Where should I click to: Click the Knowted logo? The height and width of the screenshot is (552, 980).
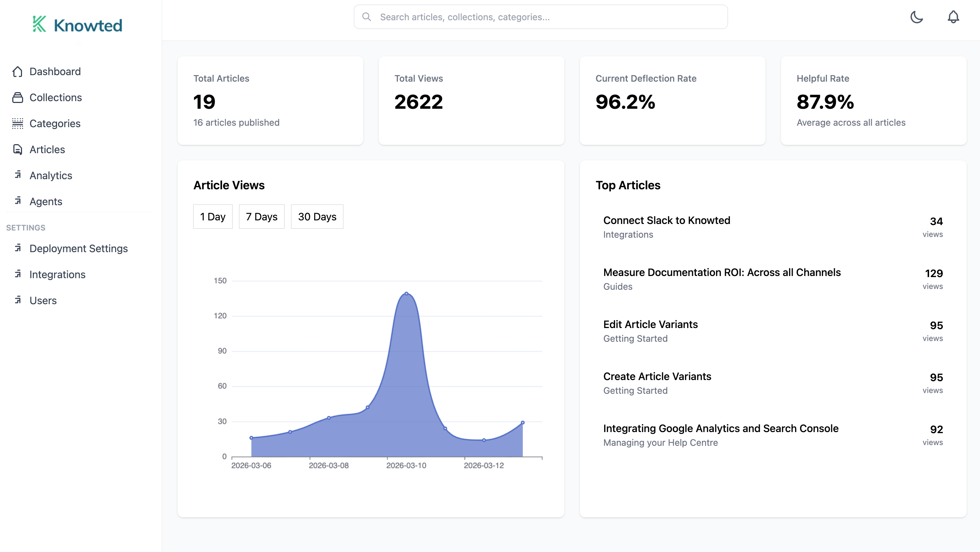coord(77,24)
